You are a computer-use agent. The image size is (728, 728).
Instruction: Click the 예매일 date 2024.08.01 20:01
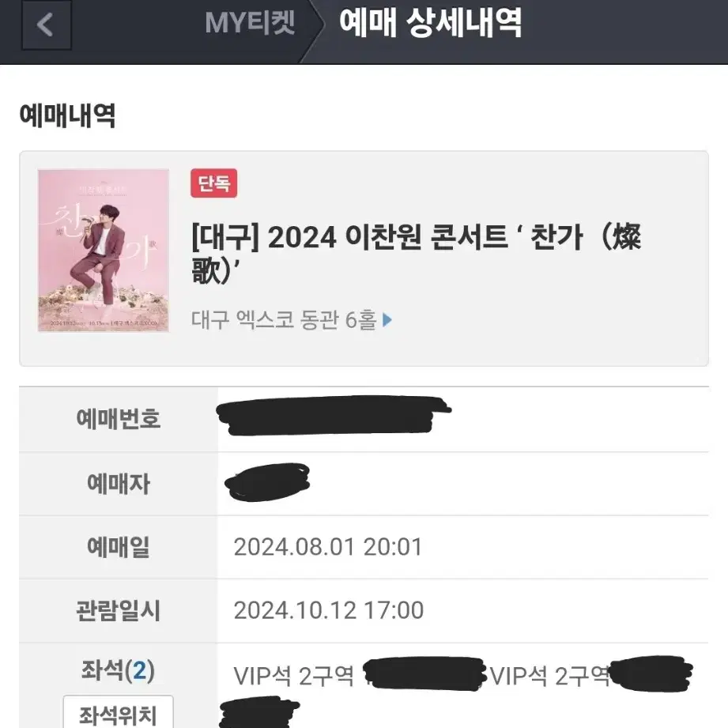pyautogui.click(x=328, y=547)
